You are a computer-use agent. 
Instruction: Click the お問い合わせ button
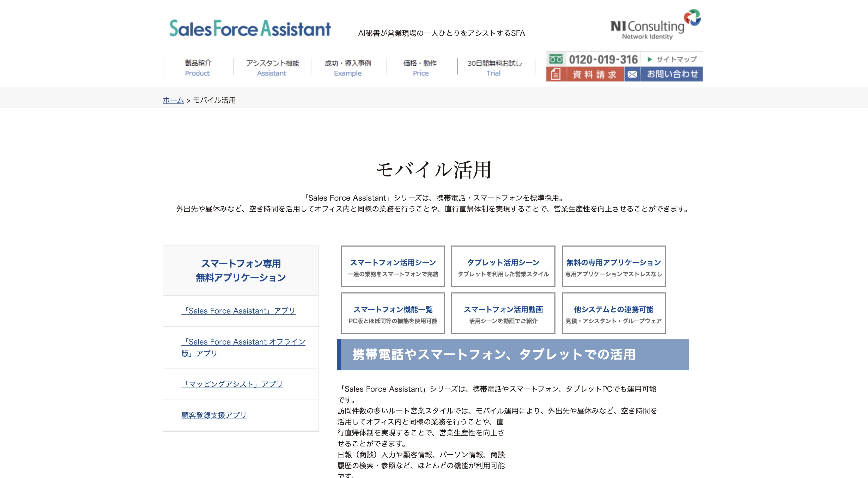pos(663,74)
